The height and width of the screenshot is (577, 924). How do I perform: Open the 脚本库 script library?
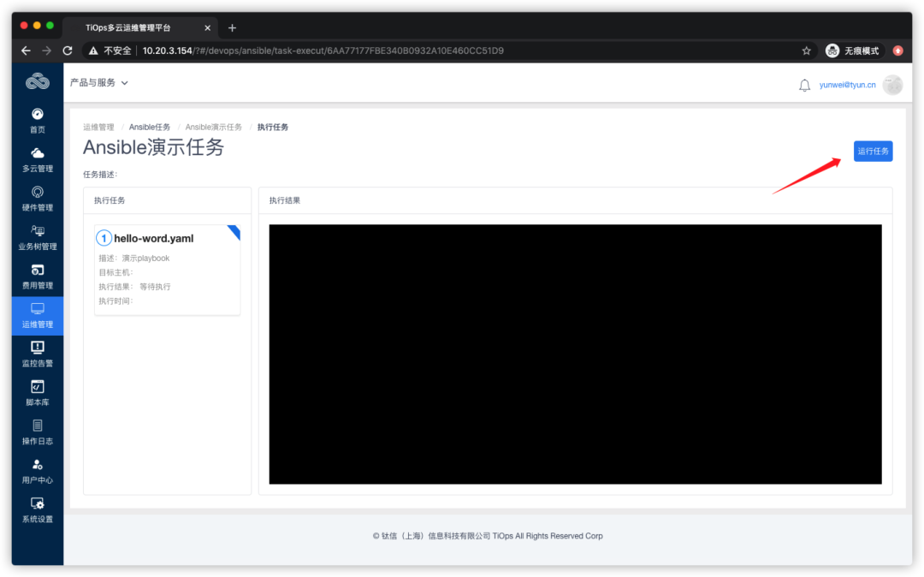[37, 392]
